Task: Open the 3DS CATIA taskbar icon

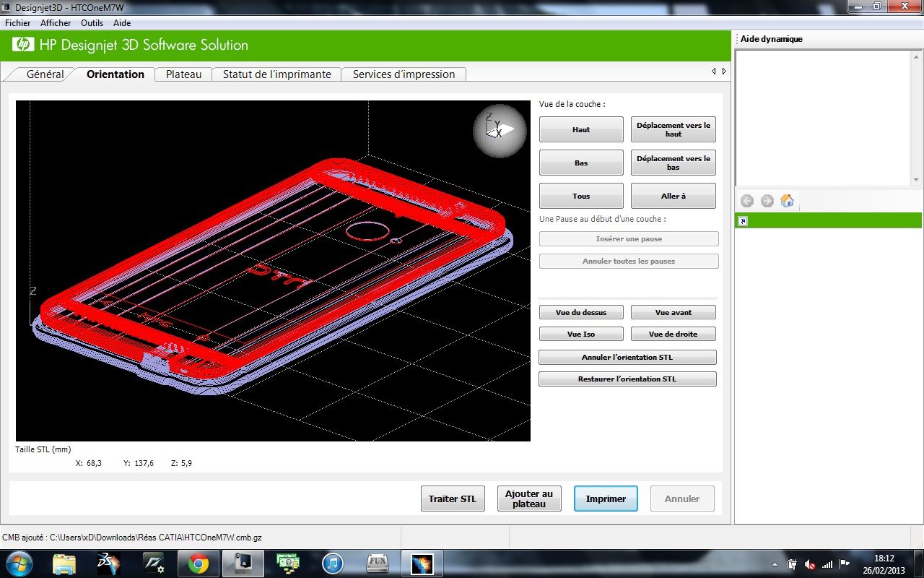Action: (x=109, y=564)
